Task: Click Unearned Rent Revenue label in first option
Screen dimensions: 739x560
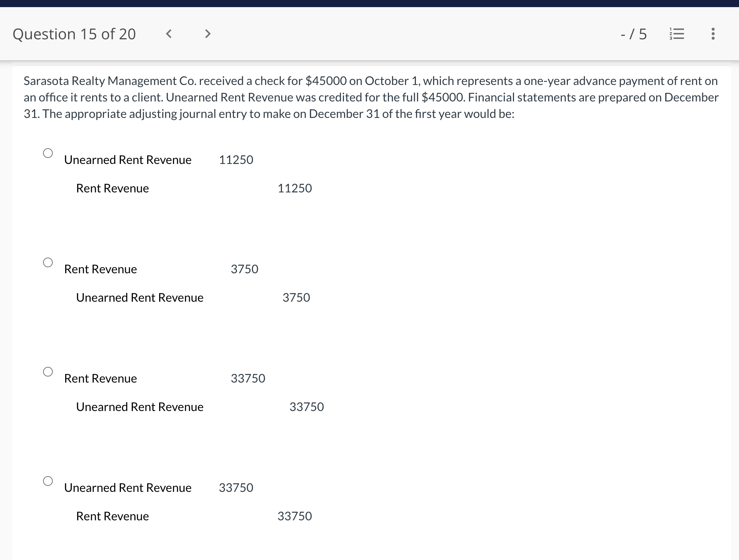Action: click(128, 160)
